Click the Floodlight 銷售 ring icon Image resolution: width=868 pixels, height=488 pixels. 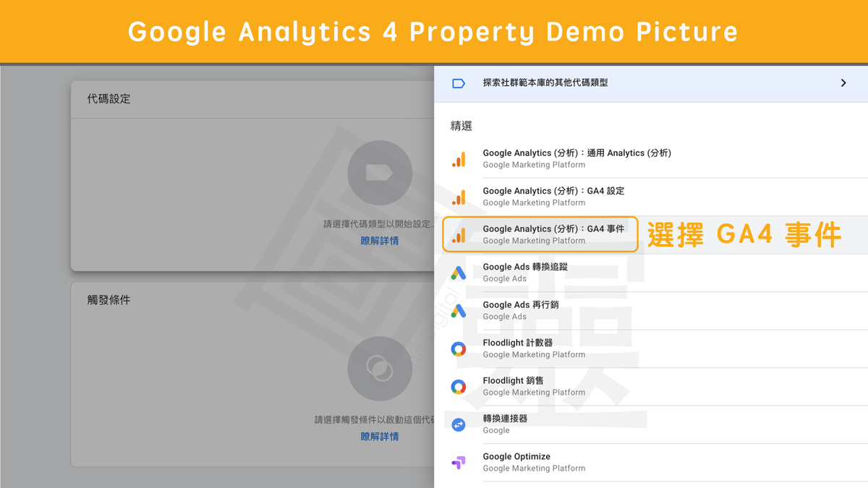[459, 387]
